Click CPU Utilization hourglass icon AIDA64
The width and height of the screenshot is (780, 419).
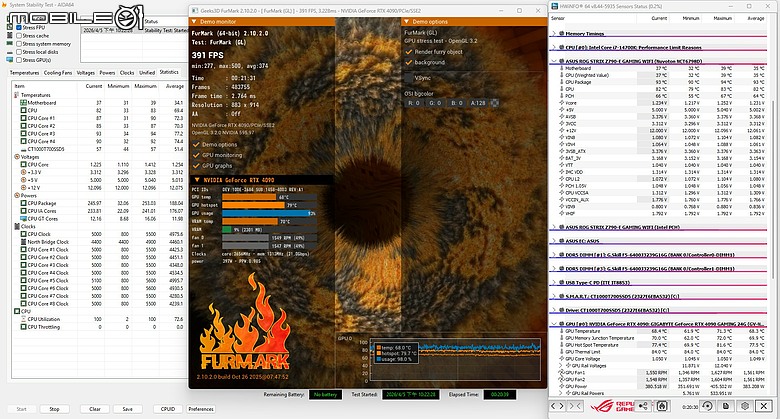(x=23, y=319)
